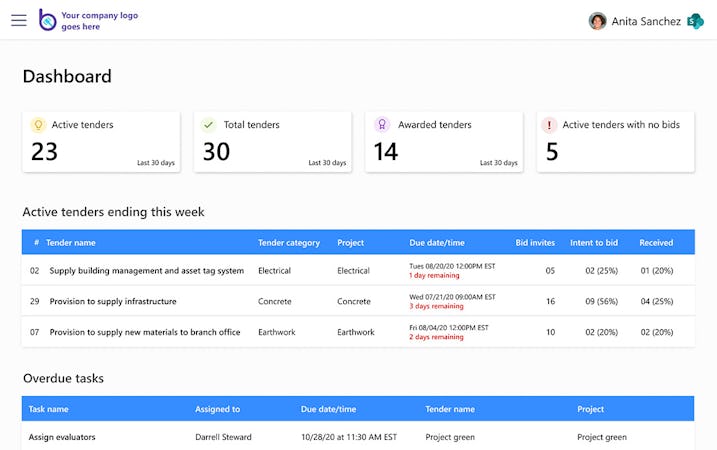Click the Anita Sanchez user name
The height and width of the screenshot is (450, 717).
point(646,21)
